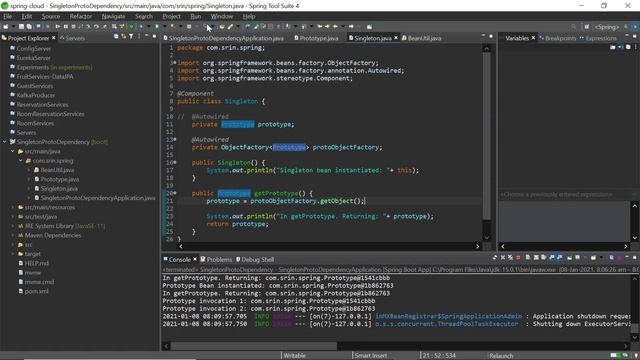The height and width of the screenshot is (360, 640).
Task: Toggle fold marker on imports line 3
Action: point(175,63)
